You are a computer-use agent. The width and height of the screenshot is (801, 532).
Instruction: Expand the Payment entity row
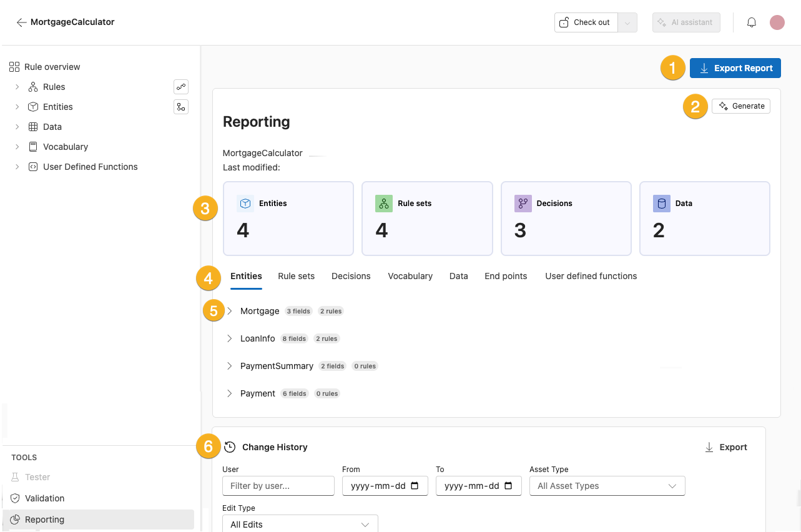point(229,393)
